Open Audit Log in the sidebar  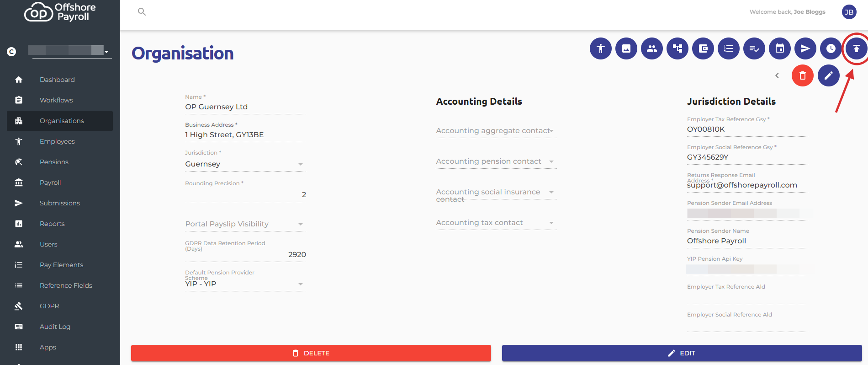point(60,327)
